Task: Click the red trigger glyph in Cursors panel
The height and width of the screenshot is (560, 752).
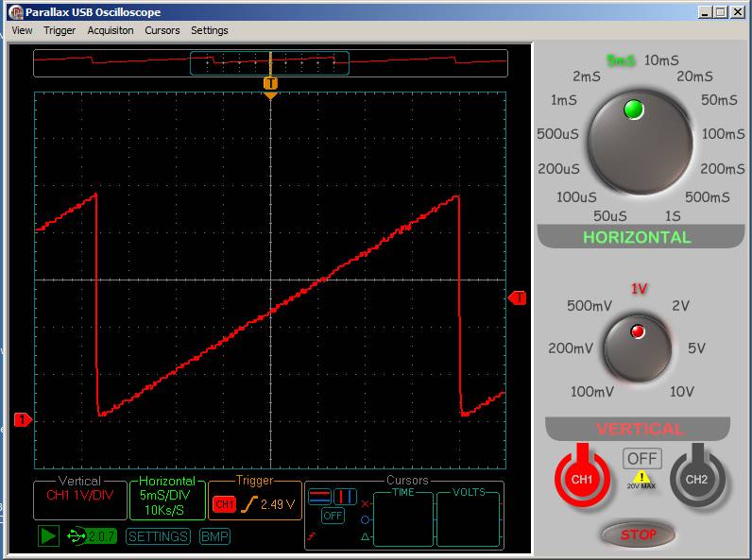Action: coord(312,536)
